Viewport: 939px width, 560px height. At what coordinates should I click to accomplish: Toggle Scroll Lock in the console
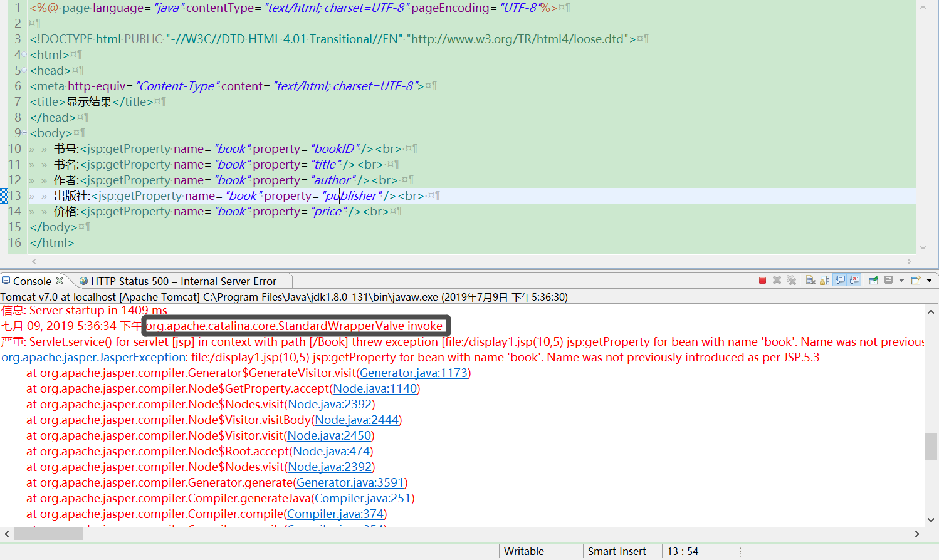[824, 280]
